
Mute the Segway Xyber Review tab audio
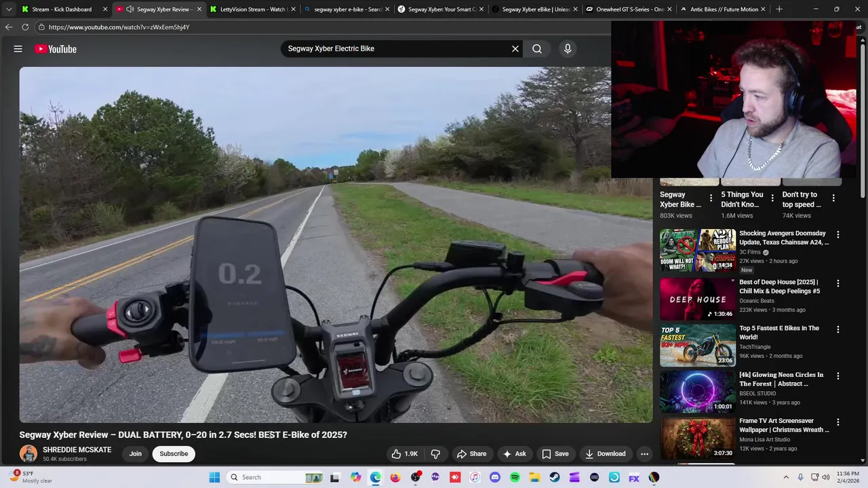coord(130,9)
